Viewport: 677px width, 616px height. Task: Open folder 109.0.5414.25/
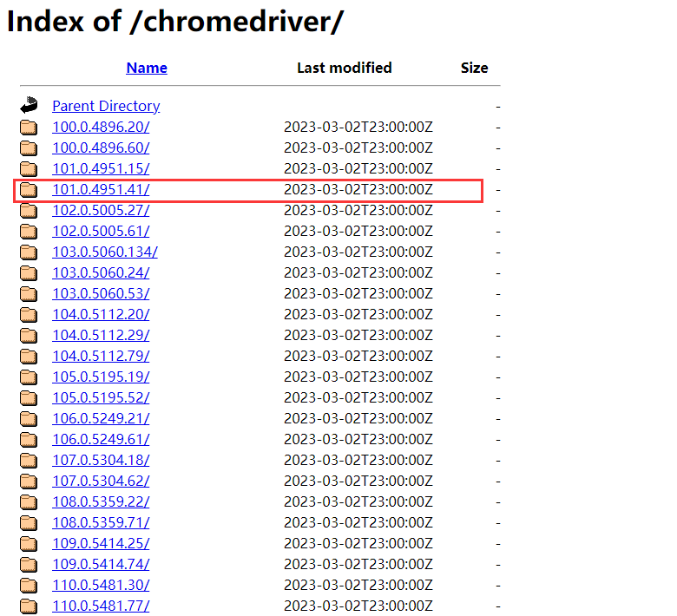(x=101, y=543)
